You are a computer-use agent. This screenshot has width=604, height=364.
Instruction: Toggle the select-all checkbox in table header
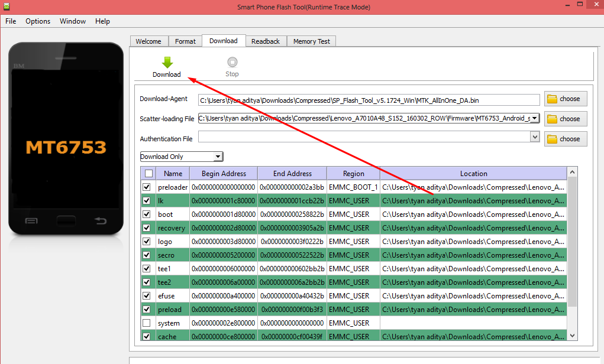(x=148, y=174)
